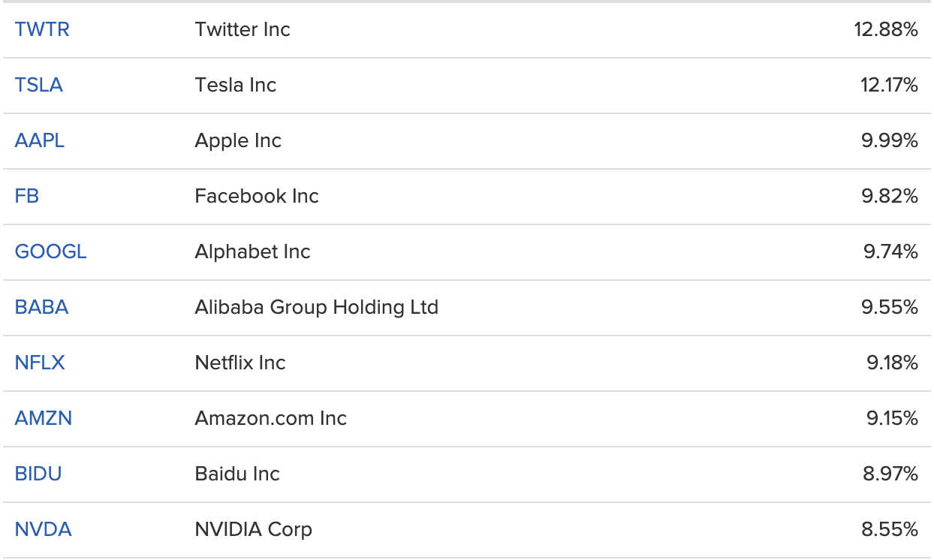
Task: Click Alphabet's 9.74% weight value
Action: 890,252
